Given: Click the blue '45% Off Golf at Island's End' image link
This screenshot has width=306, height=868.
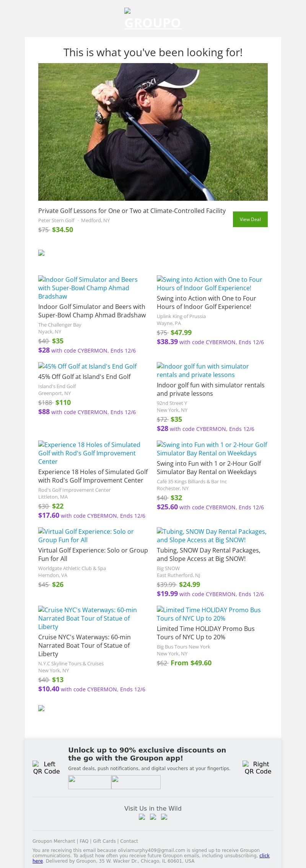Looking at the screenshot, I should click(88, 366).
